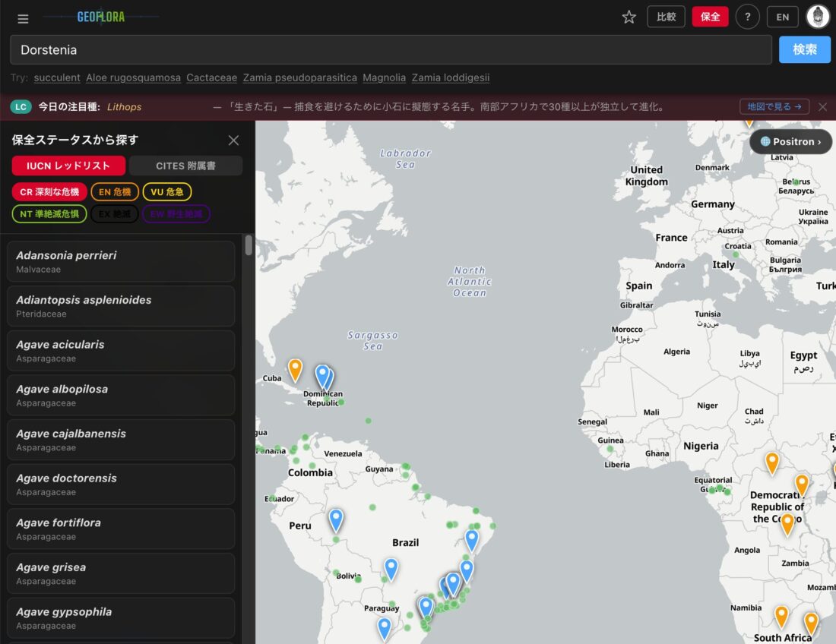Image resolution: width=836 pixels, height=644 pixels.
Task: Click the Zamia pseudoparasitica suggestion link
Action: (299, 77)
